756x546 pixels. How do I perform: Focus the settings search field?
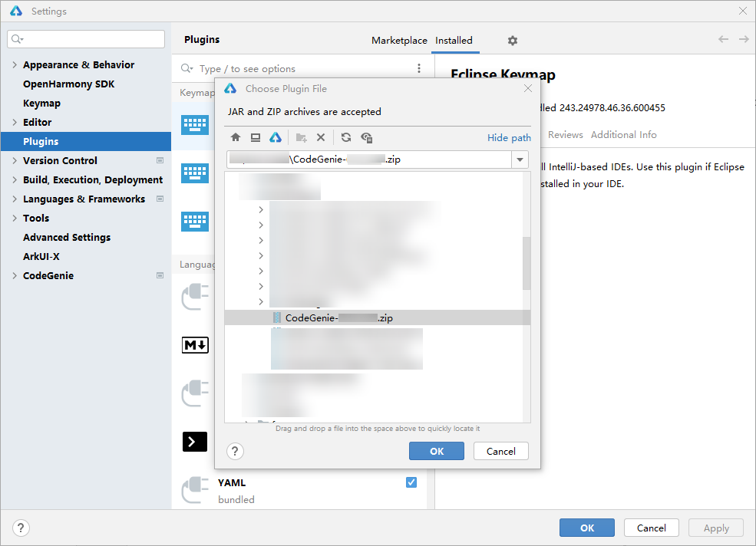pyautogui.click(x=86, y=39)
